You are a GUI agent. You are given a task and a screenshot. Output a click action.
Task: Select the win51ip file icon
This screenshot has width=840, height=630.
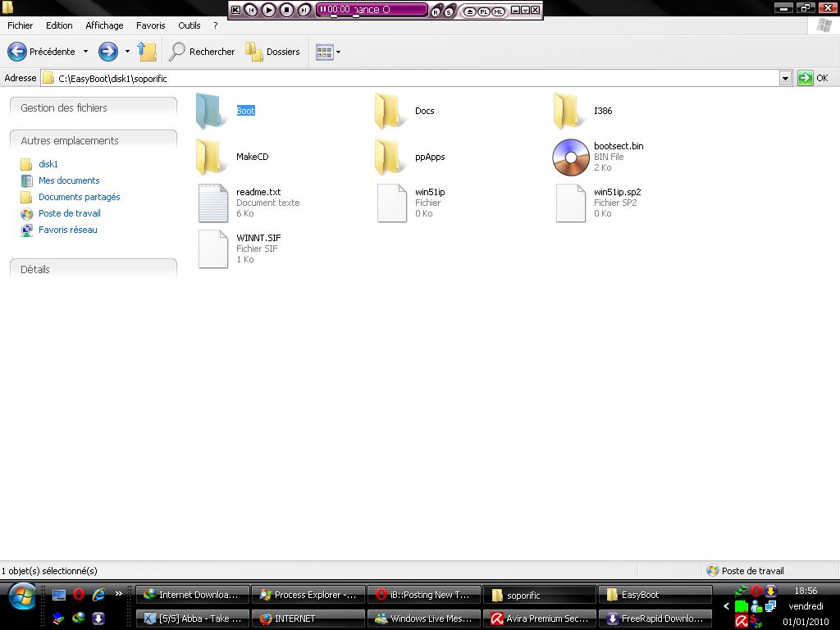(x=392, y=203)
